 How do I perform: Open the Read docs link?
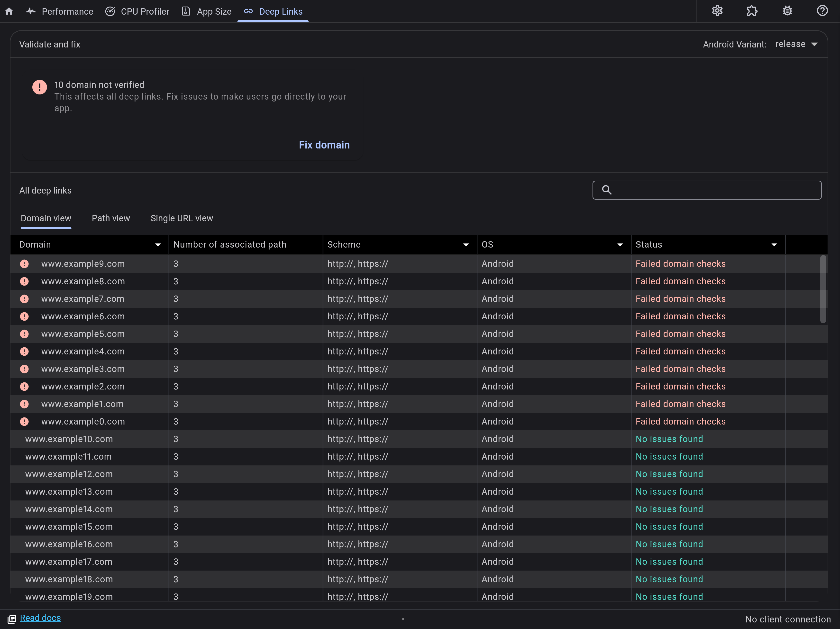click(x=41, y=618)
